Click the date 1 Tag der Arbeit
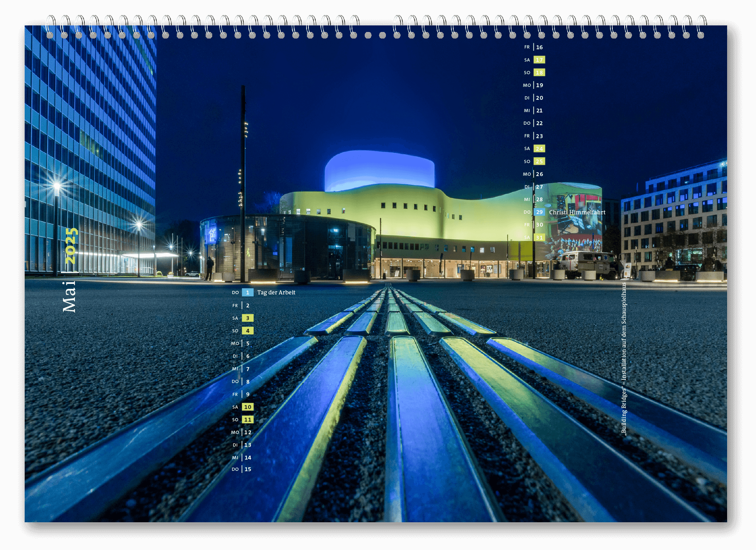 [x=248, y=292]
